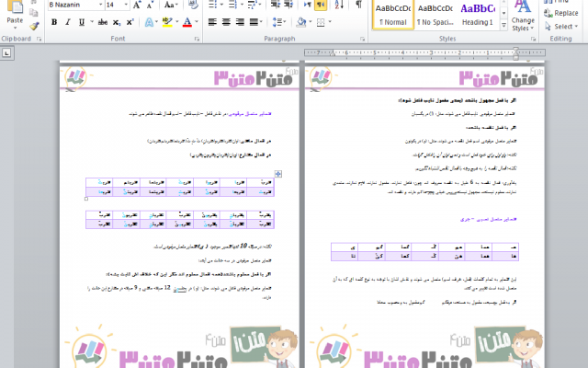Open the Shading color dropdown arrow

tap(311, 22)
